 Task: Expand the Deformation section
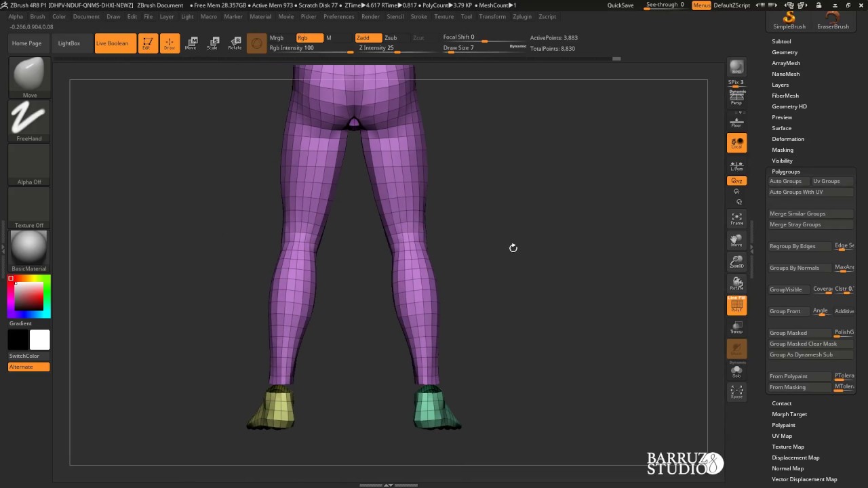click(x=788, y=139)
